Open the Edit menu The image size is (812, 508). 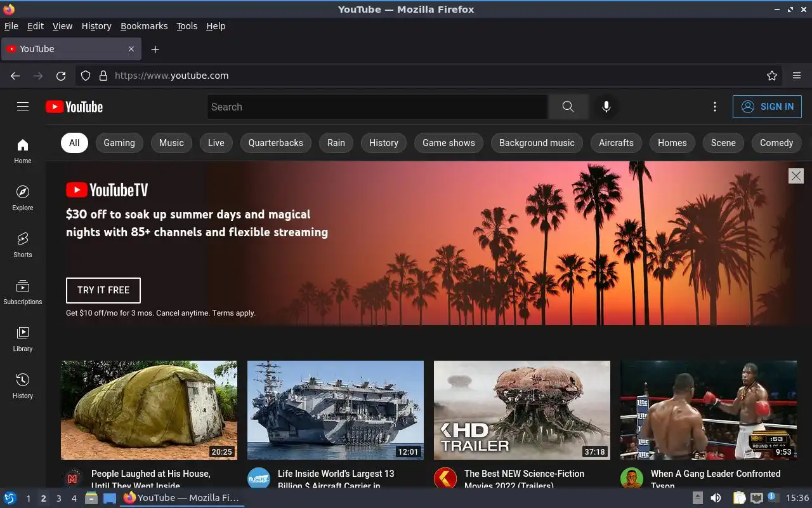pyautogui.click(x=36, y=26)
